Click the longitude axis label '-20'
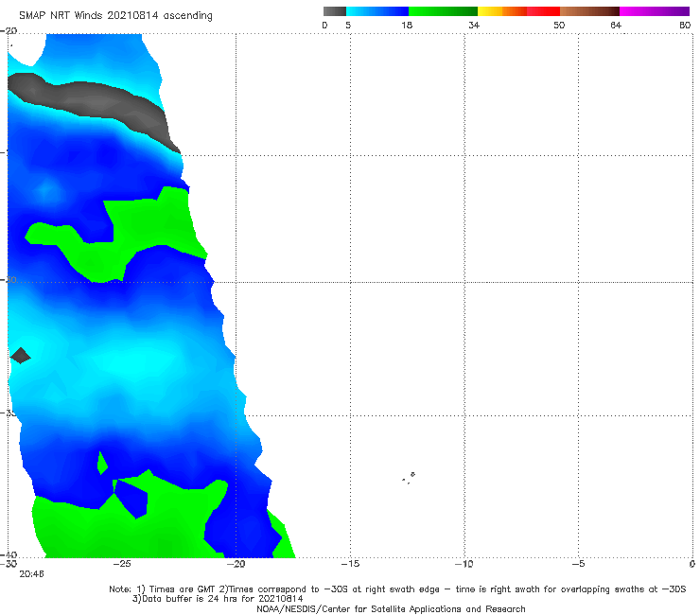Viewport: 700px width, 615px height. click(236, 564)
